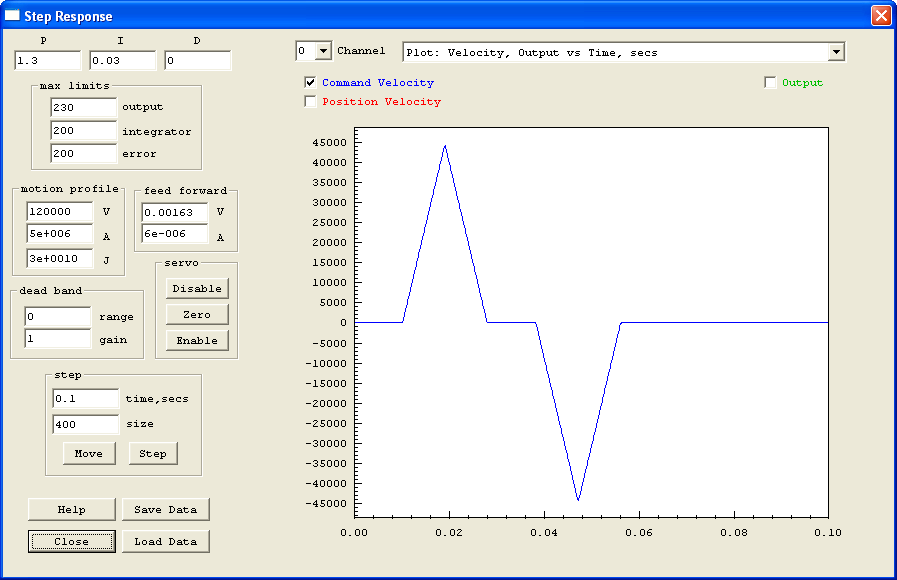Enable the Position Velocity checkbox
This screenshot has height=580, width=897.
point(311,101)
